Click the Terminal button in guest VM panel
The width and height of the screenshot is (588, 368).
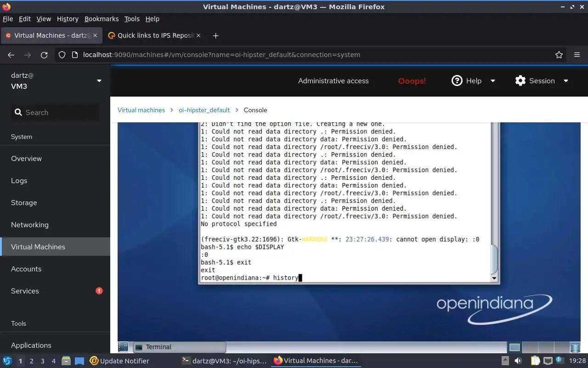pyautogui.click(x=179, y=347)
